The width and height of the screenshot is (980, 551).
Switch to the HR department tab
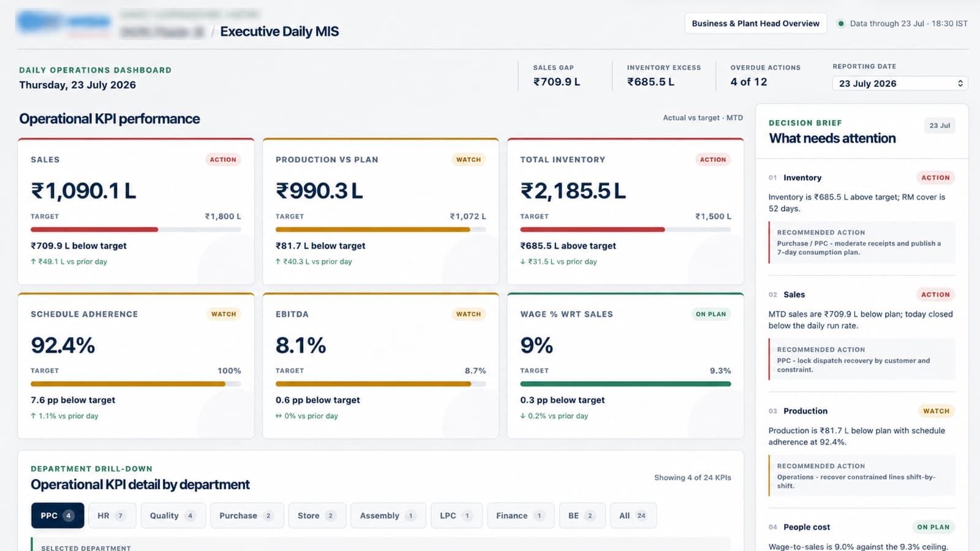111,515
